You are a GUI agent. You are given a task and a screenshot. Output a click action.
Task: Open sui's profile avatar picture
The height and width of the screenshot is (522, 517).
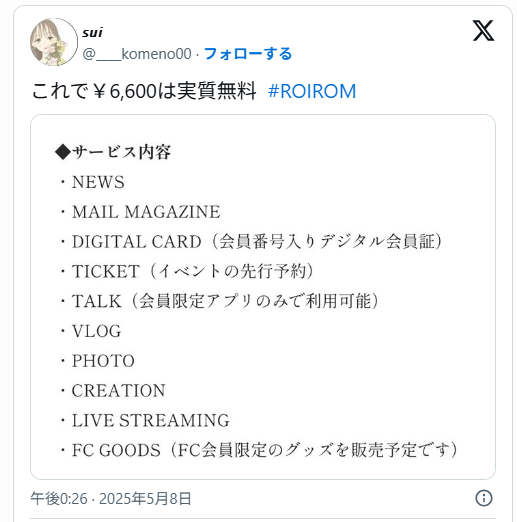(54, 42)
